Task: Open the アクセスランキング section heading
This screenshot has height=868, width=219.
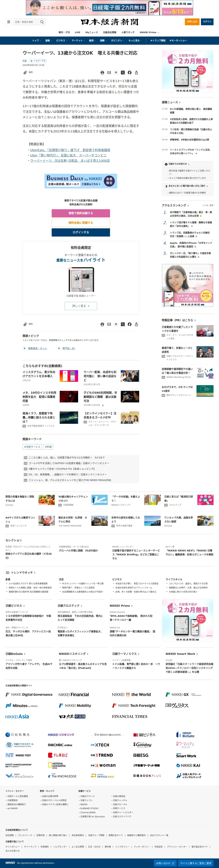Action: pos(175,205)
